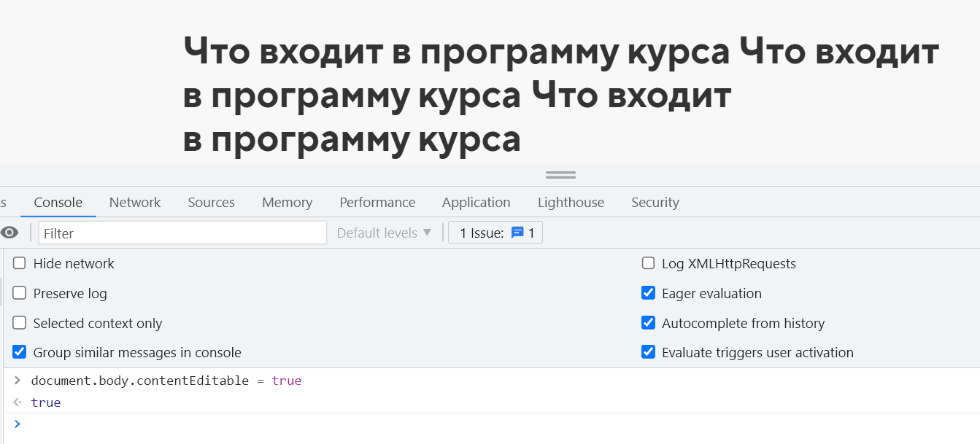Click the page heading "Что входит в программу курса"
980x444 pixels.
pyautogui.click(x=560, y=95)
